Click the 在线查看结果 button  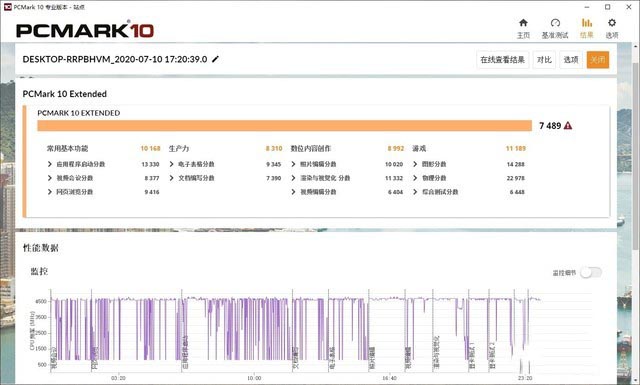[x=502, y=60]
